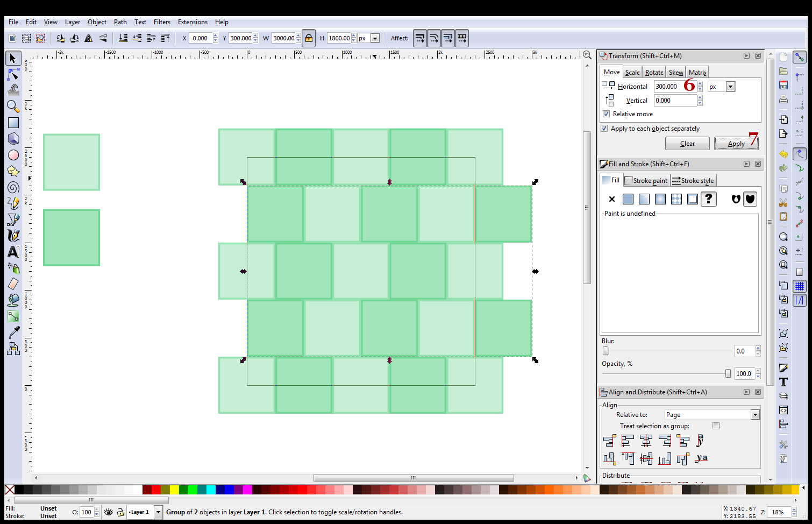812x524 pixels.
Task: Enable Treat selection as group
Action: click(716, 426)
